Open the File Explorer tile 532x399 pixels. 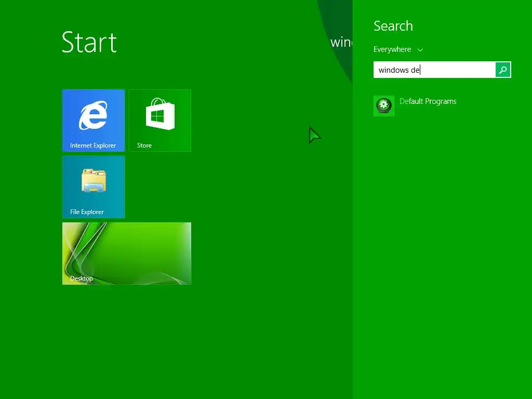[x=94, y=187]
